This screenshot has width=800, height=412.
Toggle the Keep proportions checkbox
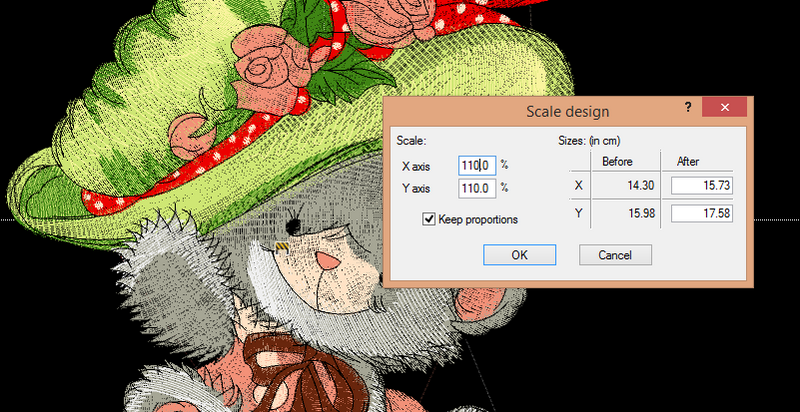click(x=429, y=220)
